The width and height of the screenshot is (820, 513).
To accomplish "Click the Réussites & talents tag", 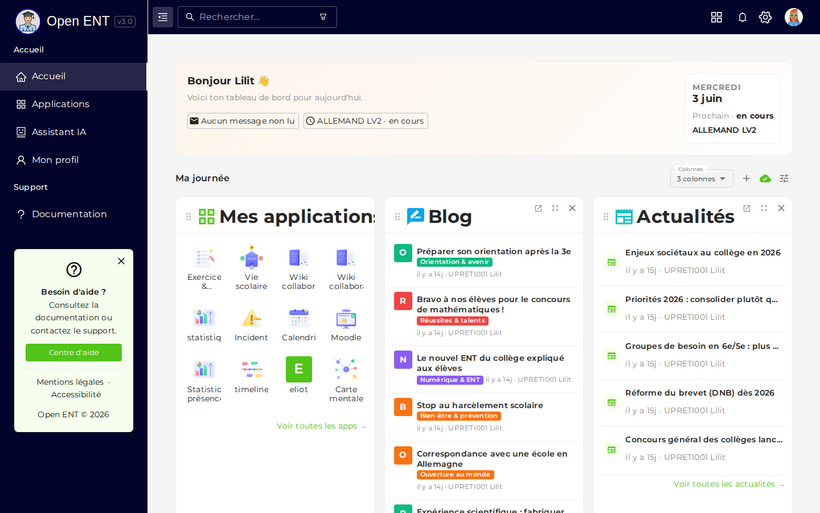I will (452, 321).
